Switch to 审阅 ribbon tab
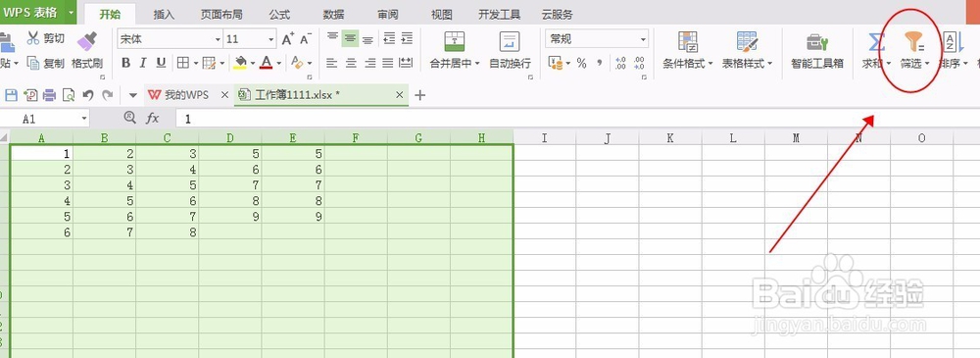Viewport: 980px width, 358px height. (x=388, y=15)
